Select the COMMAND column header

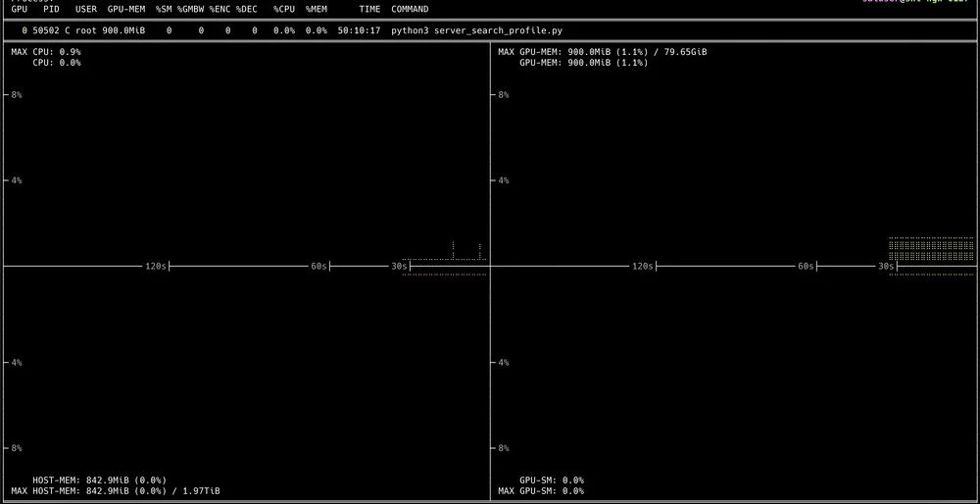(410, 9)
